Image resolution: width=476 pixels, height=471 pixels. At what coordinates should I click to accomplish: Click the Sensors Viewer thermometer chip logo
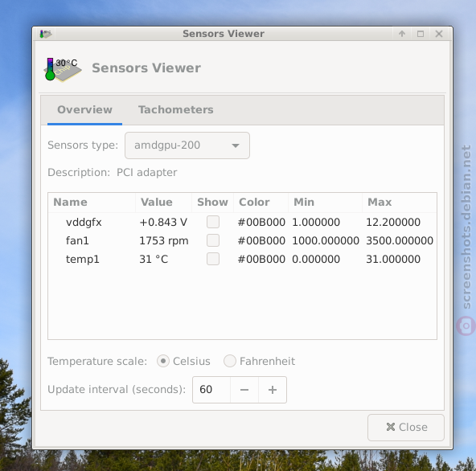[x=64, y=69]
